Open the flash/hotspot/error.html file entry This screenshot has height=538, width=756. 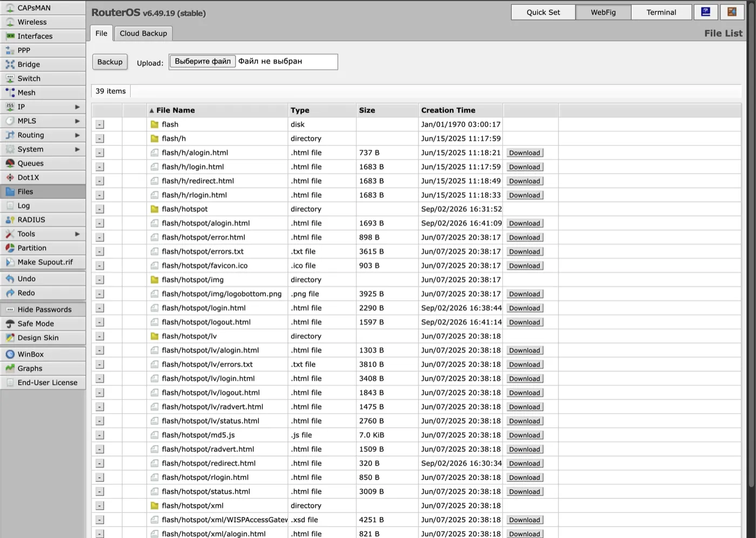204,237
